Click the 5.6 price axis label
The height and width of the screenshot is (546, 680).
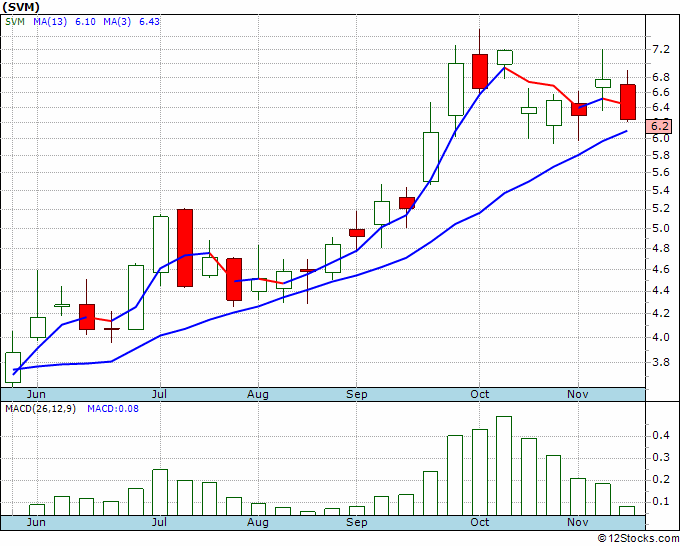pos(661,173)
